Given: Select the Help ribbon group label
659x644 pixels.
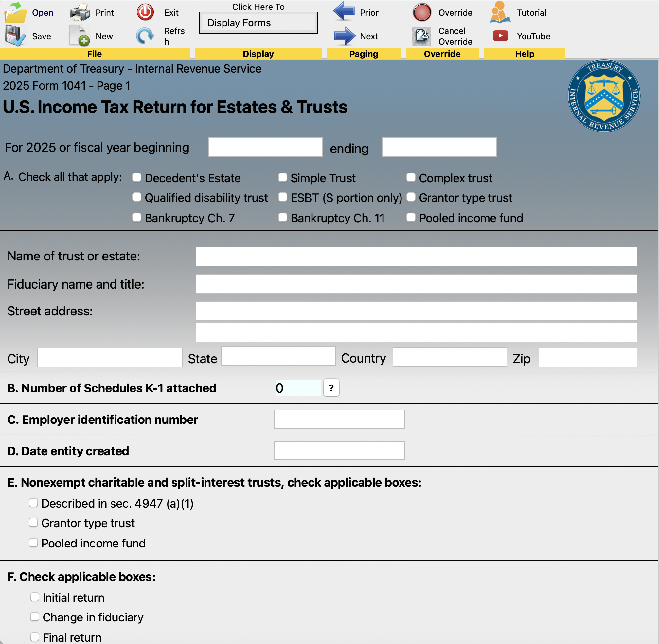Looking at the screenshot, I should pyautogui.click(x=525, y=54).
